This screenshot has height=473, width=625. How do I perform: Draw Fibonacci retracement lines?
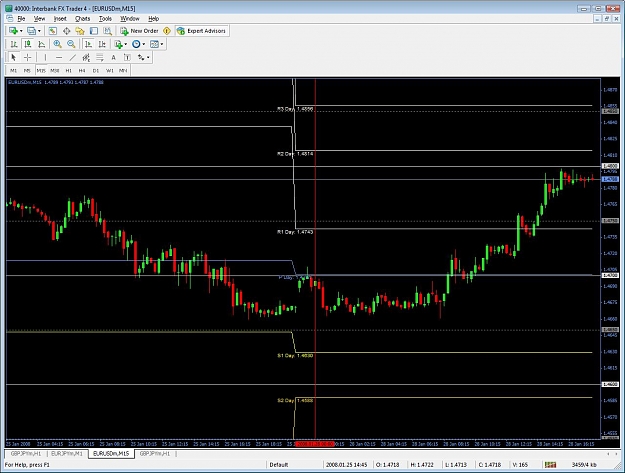pos(100,57)
